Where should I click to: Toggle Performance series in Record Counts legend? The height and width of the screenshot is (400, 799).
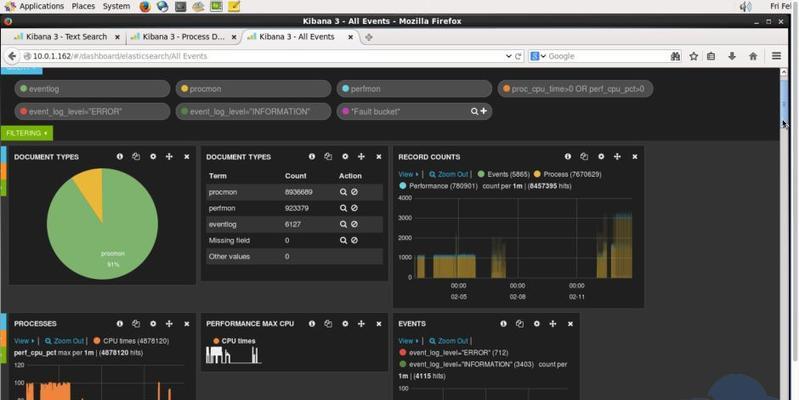pyautogui.click(x=439, y=186)
